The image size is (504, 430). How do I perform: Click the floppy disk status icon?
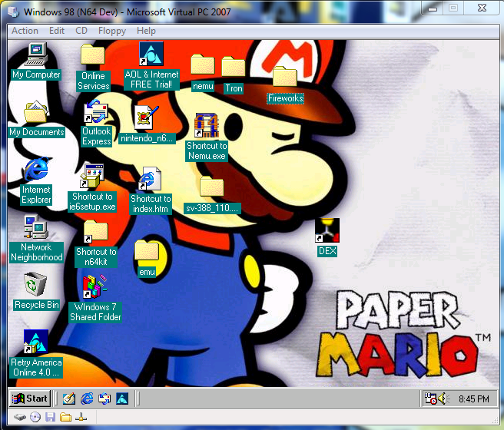51,417
